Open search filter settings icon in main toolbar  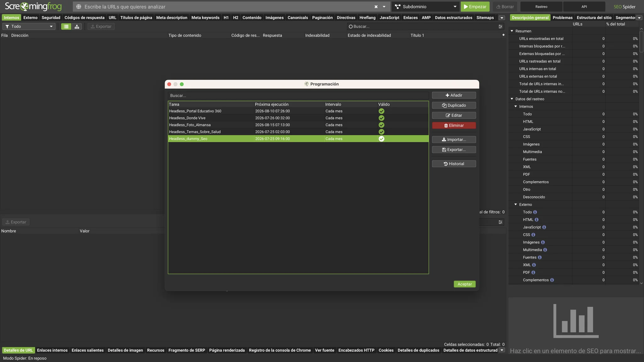[500, 26]
